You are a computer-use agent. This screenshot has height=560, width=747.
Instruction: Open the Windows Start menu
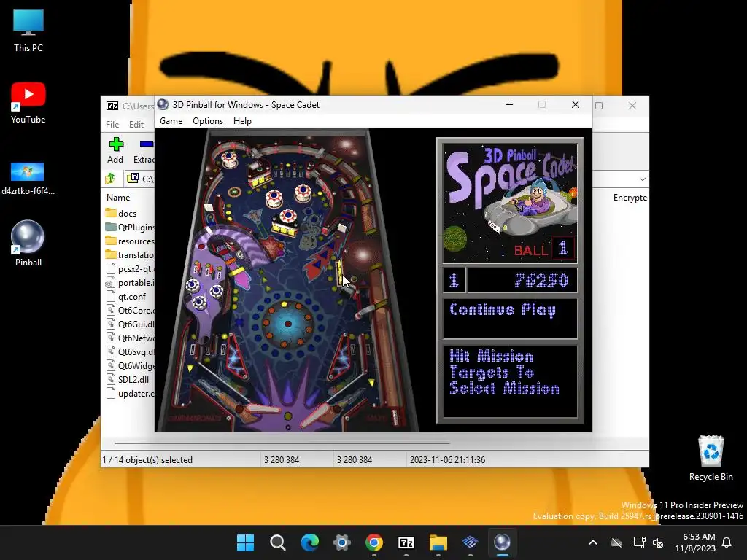[x=246, y=542]
